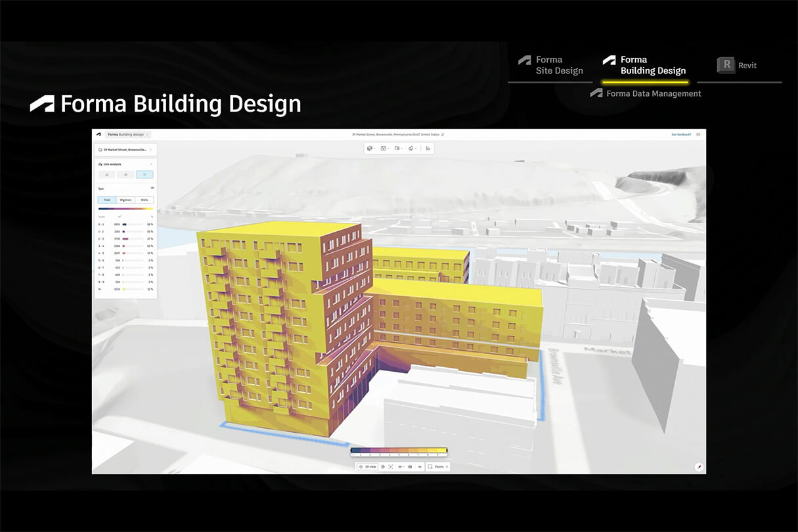Open the floor plan tool dropdown
This screenshot has width=798, height=532.
point(399,148)
